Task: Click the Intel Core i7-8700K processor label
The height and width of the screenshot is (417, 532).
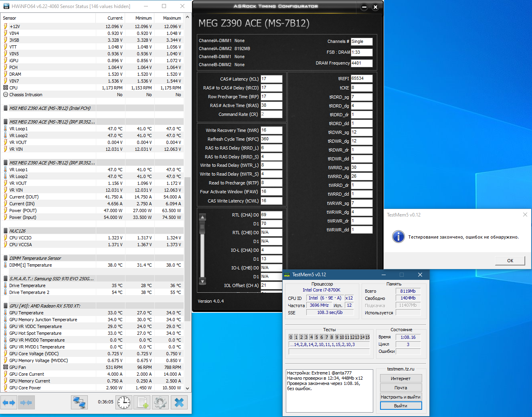Action: (322, 290)
